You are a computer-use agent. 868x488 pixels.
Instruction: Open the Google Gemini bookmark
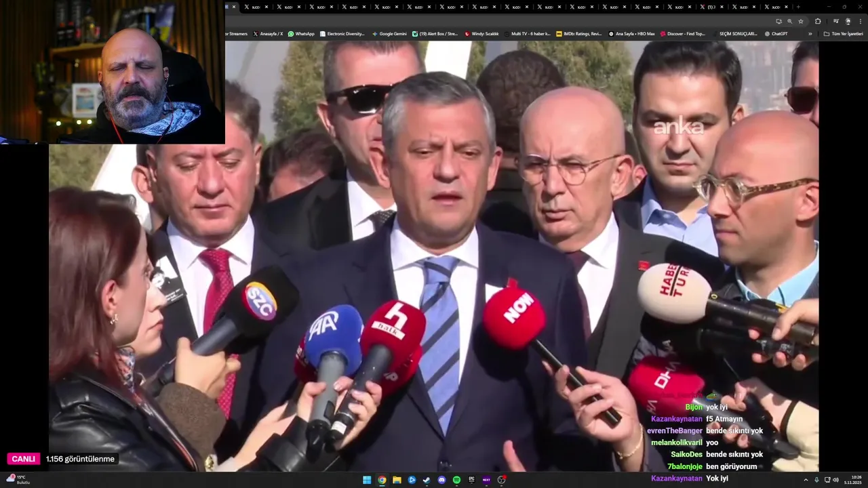point(389,34)
